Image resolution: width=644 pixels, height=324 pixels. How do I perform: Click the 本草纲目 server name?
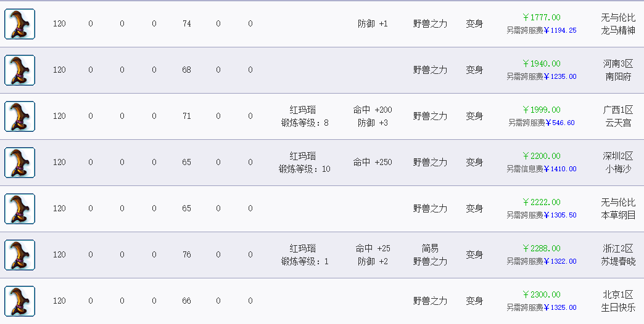(618, 215)
